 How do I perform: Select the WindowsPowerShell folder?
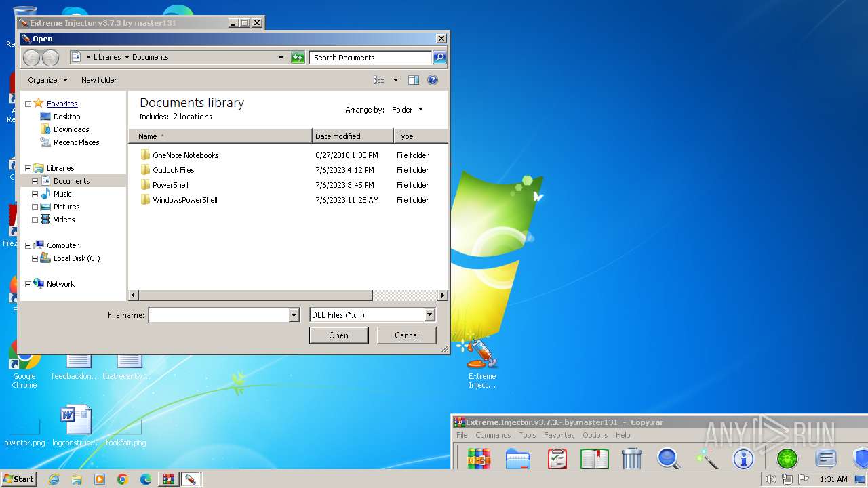click(x=184, y=200)
